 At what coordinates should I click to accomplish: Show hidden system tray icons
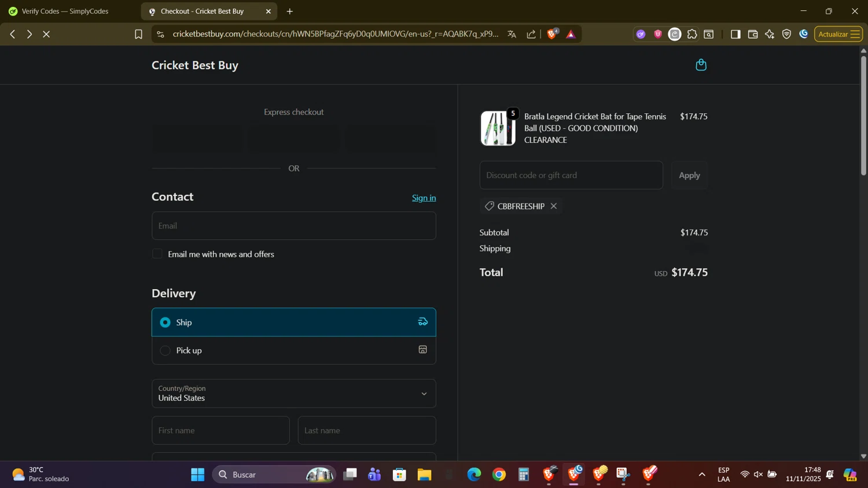[x=702, y=475]
